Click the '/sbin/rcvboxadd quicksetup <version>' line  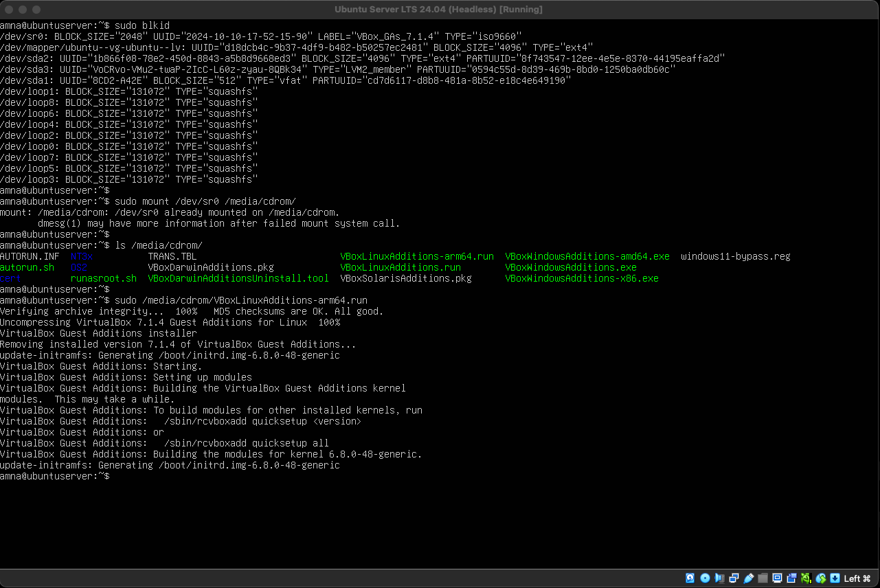coord(181,421)
